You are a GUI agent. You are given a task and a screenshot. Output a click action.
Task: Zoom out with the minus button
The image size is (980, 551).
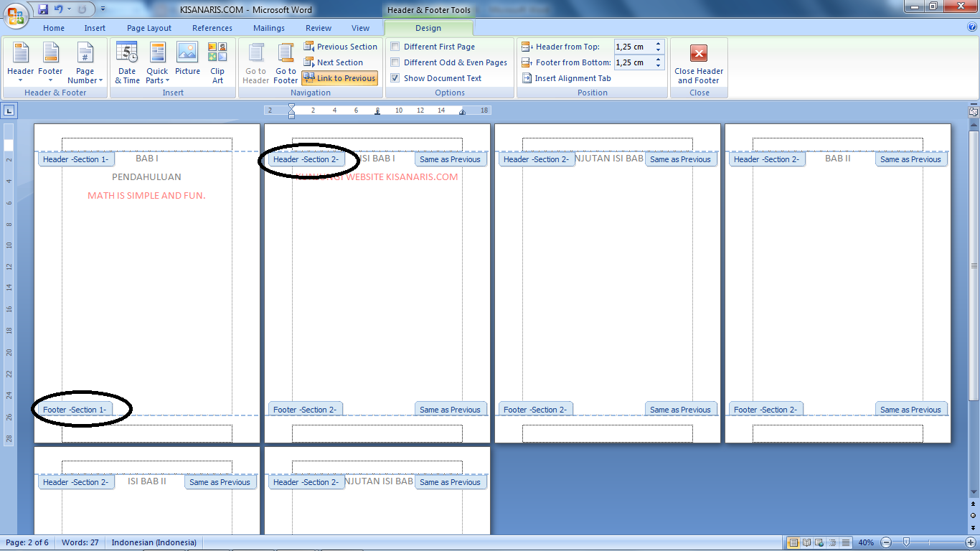pyautogui.click(x=886, y=542)
